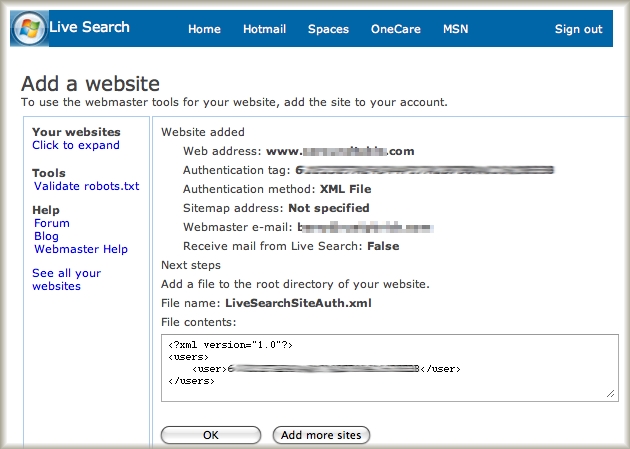
Task: Click the text area resize handle
Action: point(611,394)
